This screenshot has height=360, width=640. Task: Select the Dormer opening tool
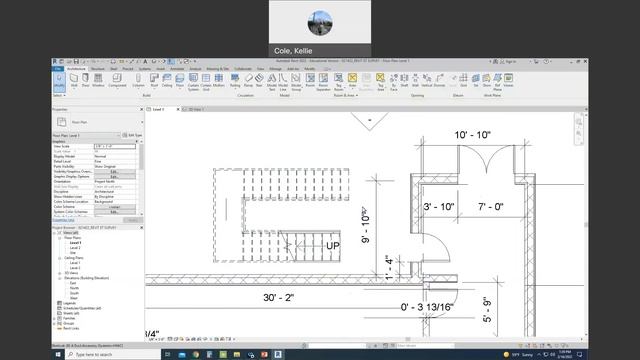tap(440, 80)
